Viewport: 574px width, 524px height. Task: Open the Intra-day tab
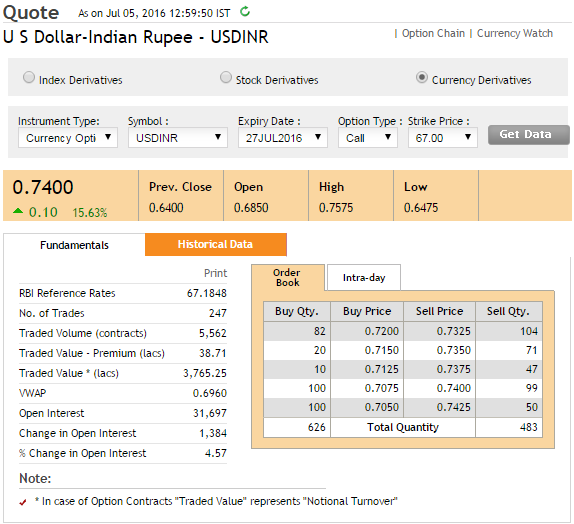364,278
